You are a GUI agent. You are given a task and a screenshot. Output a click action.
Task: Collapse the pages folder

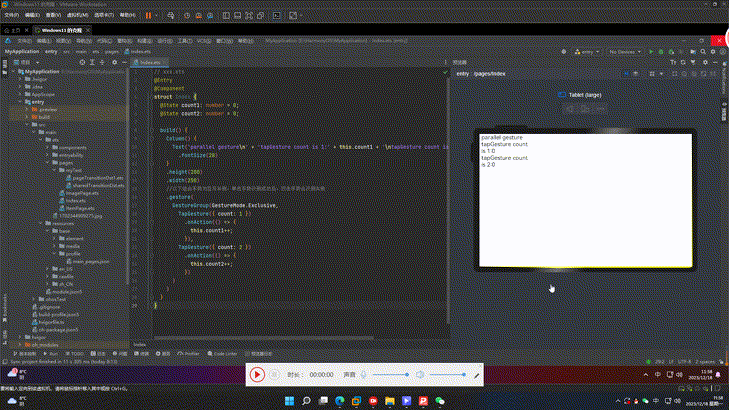[47, 163]
